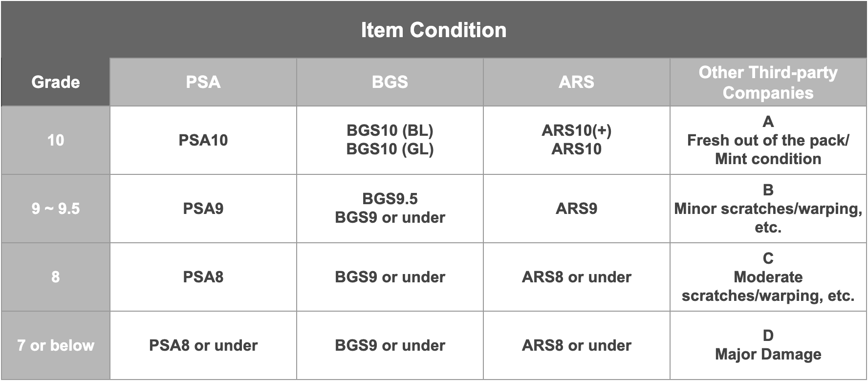Click the Fresh out of the pack cell

768,141
